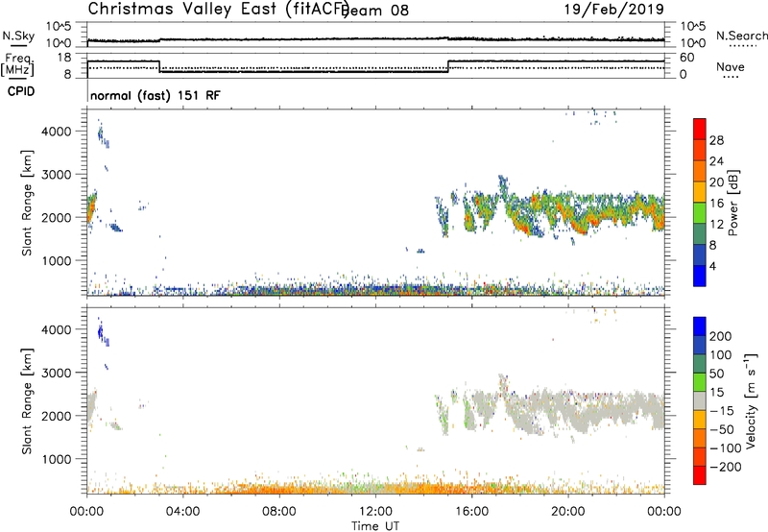This screenshot has width=768, height=532.
Task: Click the "10^5" label left of noise panel
Action: (x=59, y=26)
